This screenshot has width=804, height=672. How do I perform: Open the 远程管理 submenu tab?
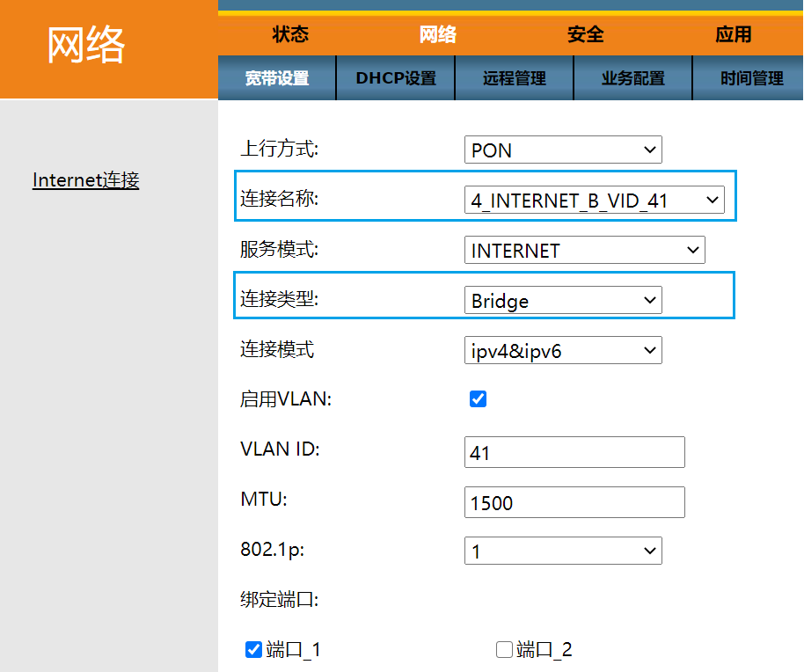[515, 78]
